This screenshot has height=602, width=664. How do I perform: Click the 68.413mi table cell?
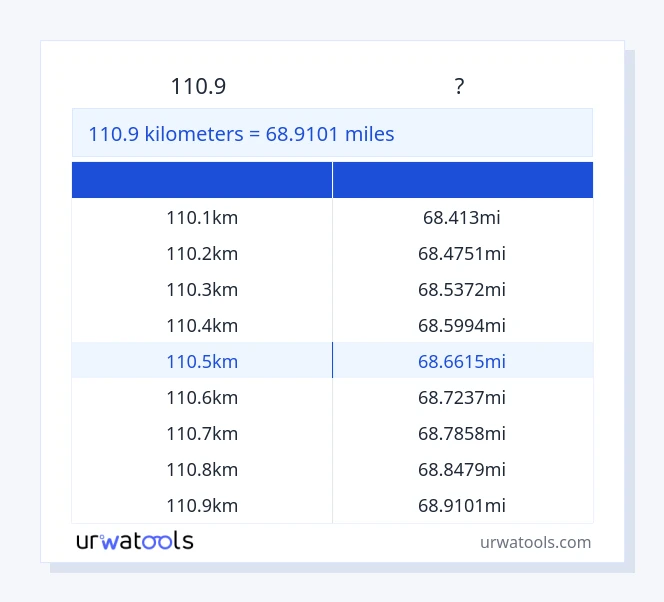coord(462,217)
